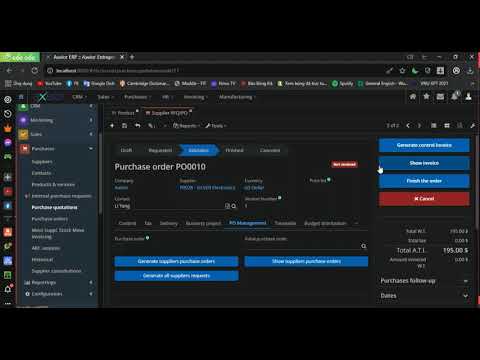Go to previous record arrow
Viewport: 480px width, 360px height.
tap(408, 126)
